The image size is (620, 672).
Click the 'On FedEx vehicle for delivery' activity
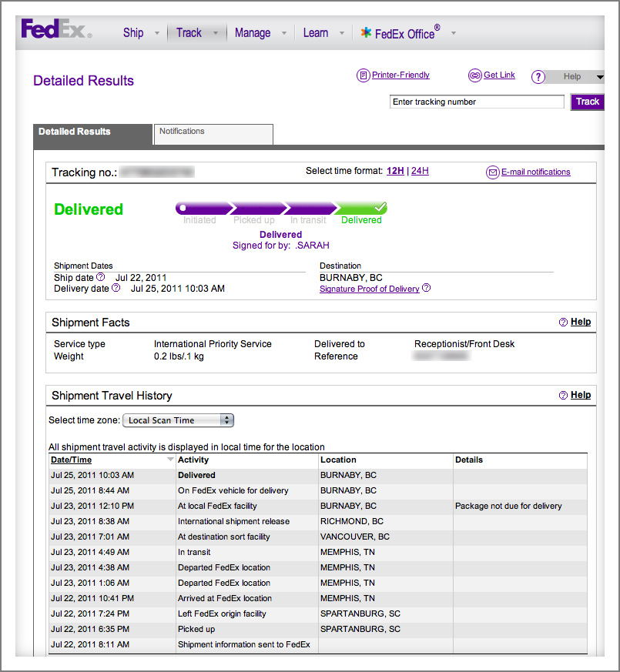click(233, 490)
